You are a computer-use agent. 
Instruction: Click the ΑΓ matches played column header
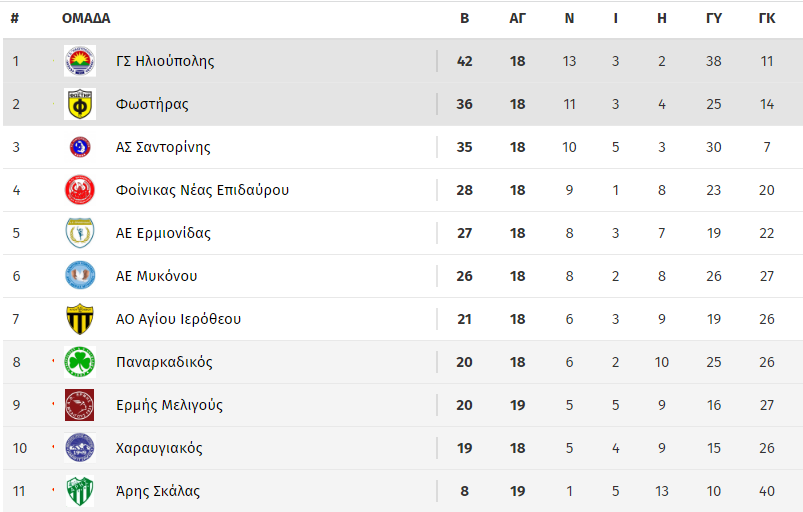click(518, 18)
